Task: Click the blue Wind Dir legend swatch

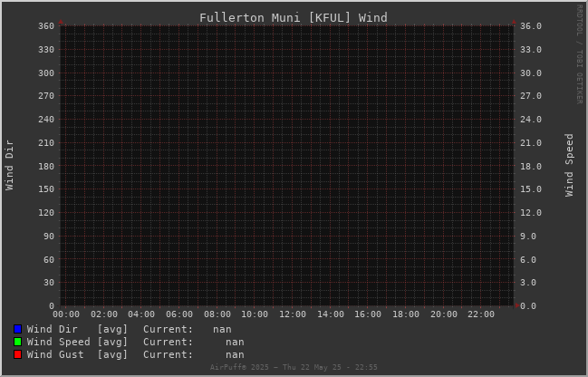Action: (x=17, y=329)
